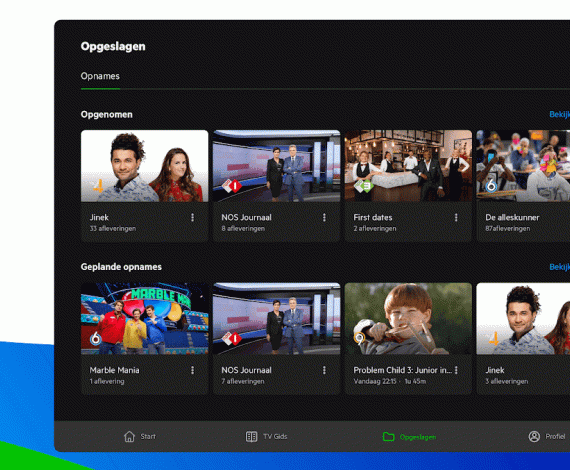The height and width of the screenshot is (470, 570).
Task: Open options menu for Problem Child 3
Action: click(456, 370)
